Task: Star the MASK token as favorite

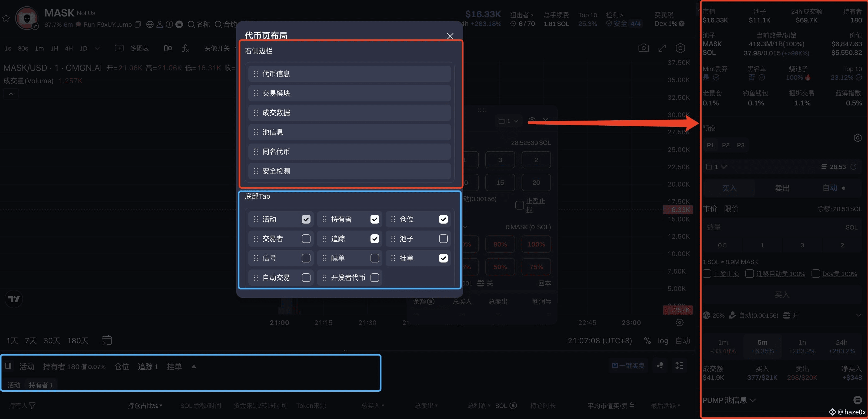Action: tap(6, 18)
